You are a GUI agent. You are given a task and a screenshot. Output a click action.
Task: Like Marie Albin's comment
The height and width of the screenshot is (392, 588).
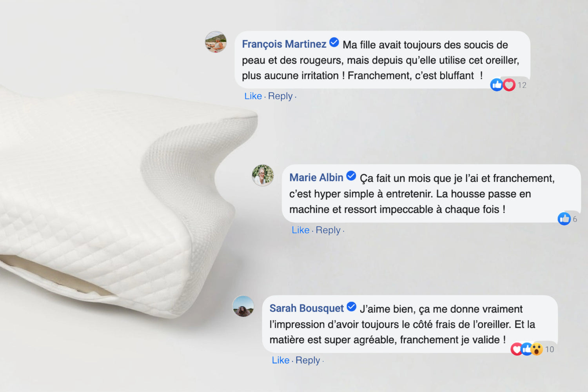(300, 230)
